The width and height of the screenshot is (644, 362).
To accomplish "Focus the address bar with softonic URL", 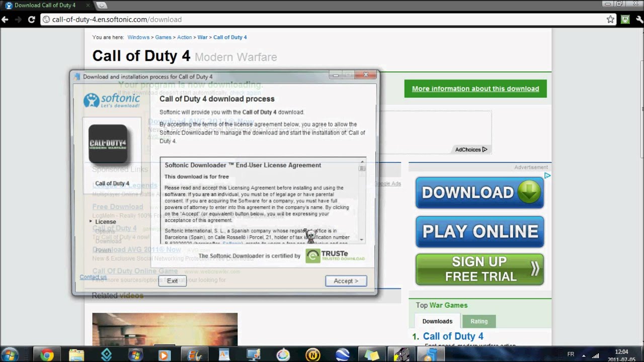I will tap(322, 20).
